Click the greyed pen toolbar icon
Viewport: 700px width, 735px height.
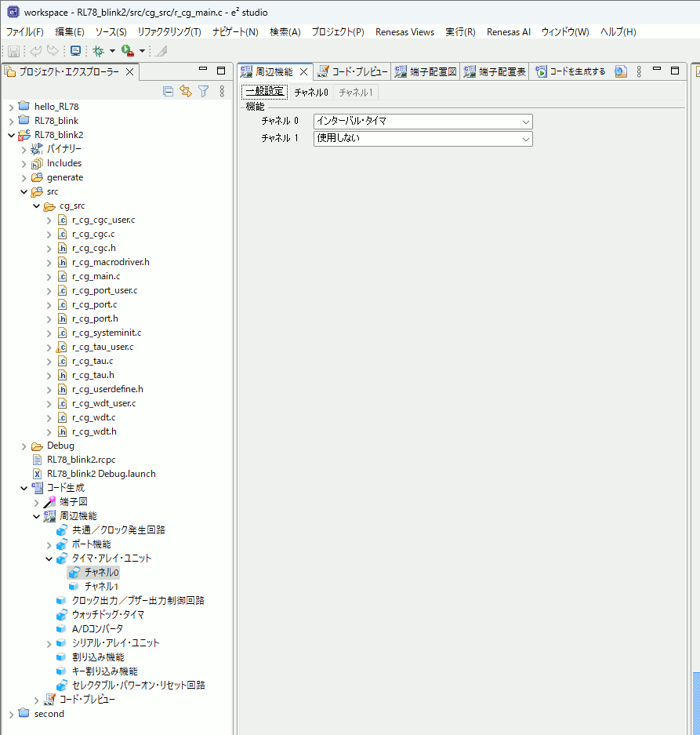click(161, 51)
